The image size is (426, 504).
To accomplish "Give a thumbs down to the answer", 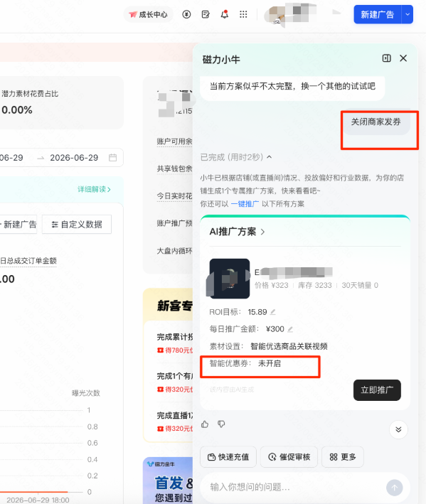I will (221, 424).
